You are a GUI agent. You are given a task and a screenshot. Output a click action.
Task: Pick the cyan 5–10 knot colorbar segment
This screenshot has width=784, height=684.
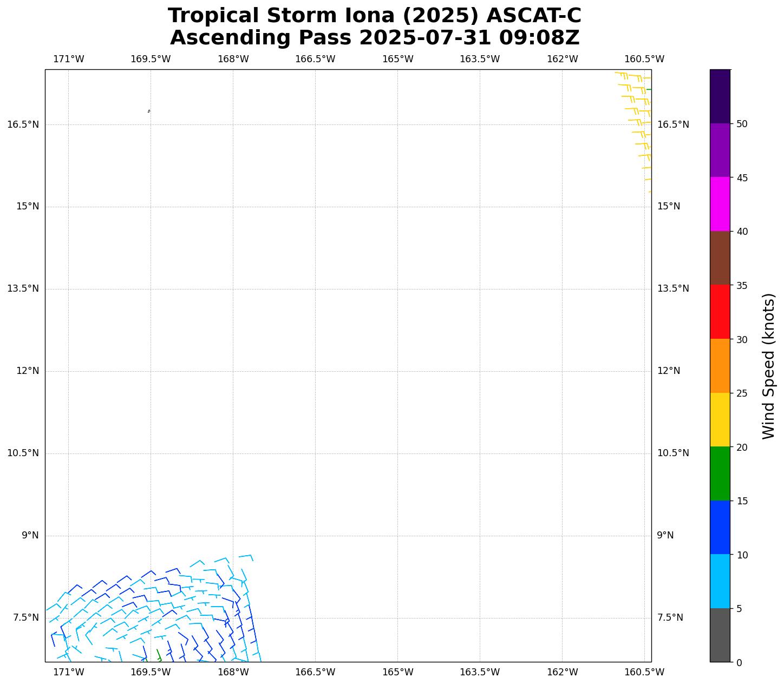click(720, 581)
